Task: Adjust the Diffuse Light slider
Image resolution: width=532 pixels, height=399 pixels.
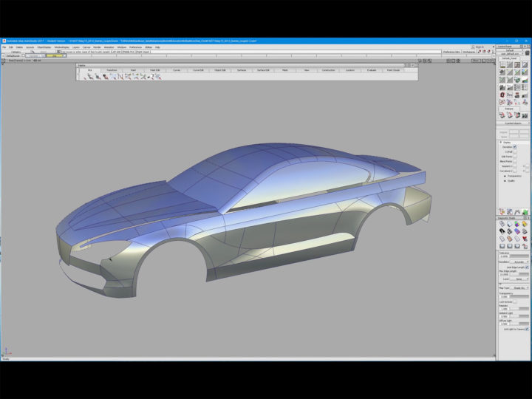Action: tap(519, 324)
